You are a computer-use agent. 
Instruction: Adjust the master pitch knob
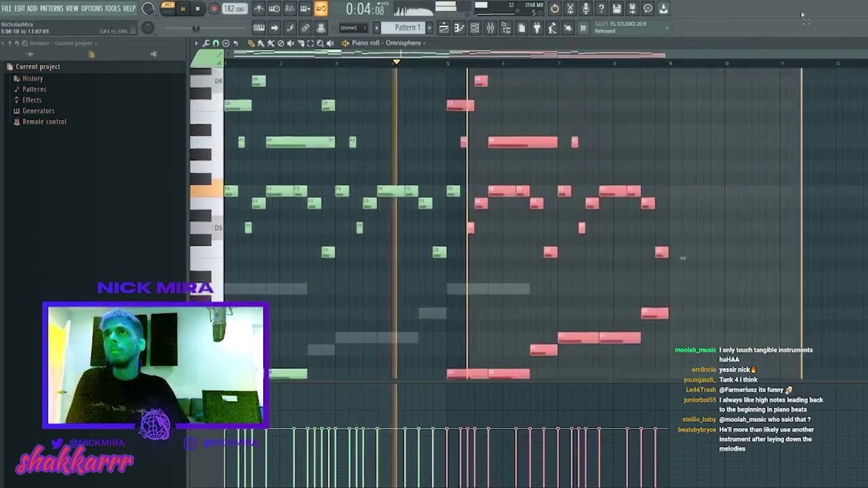[148, 28]
